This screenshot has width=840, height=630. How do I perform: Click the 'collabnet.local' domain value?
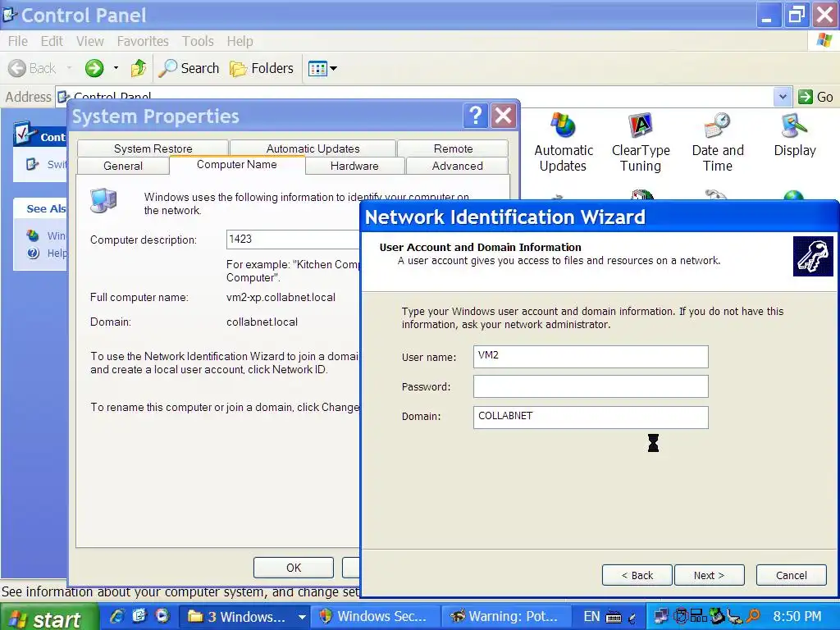click(262, 322)
